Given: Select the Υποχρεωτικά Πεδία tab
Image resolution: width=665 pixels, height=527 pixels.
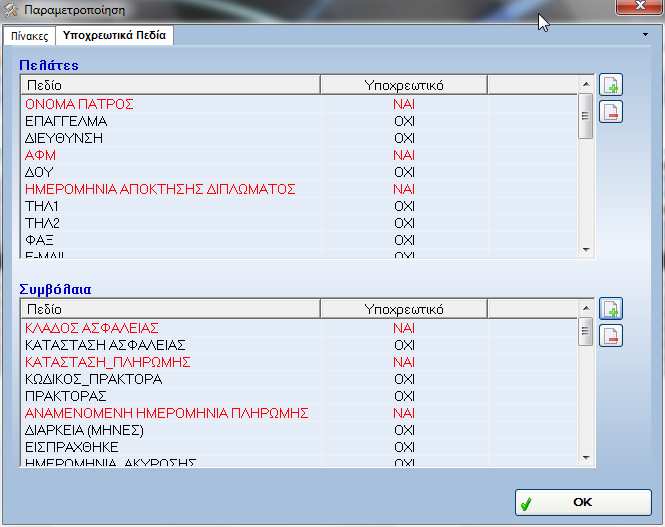Looking at the screenshot, I should click(x=114, y=35).
